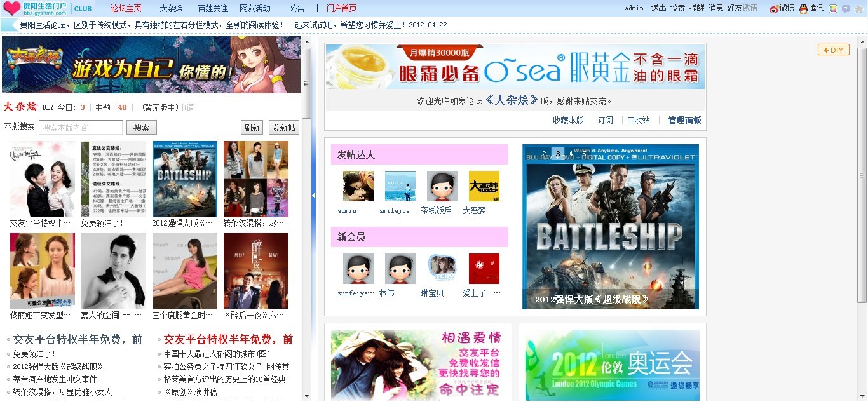The image size is (868, 404).
Task: Open the 网友活动 nav item
Action: point(255,8)
